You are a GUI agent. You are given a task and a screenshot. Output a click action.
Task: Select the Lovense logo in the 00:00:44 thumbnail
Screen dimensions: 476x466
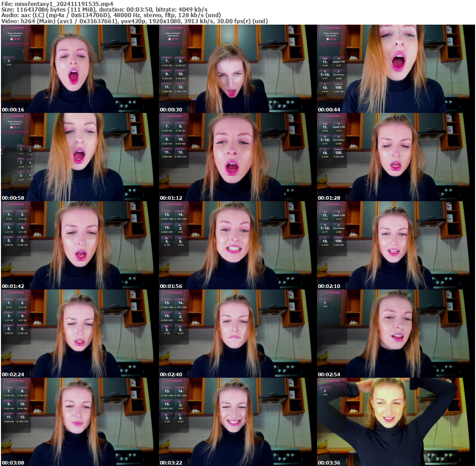[x=331, y=28]
